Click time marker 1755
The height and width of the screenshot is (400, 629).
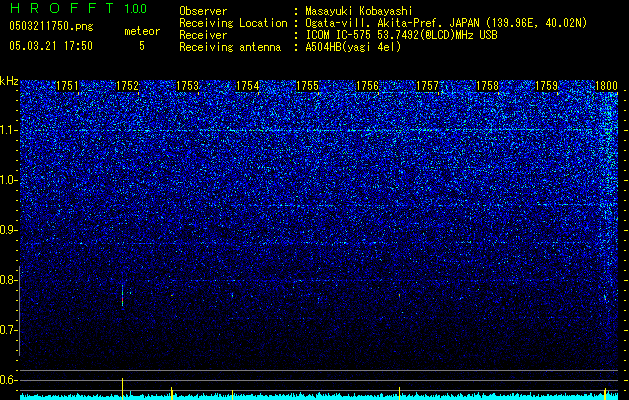[x=307, y=86]
